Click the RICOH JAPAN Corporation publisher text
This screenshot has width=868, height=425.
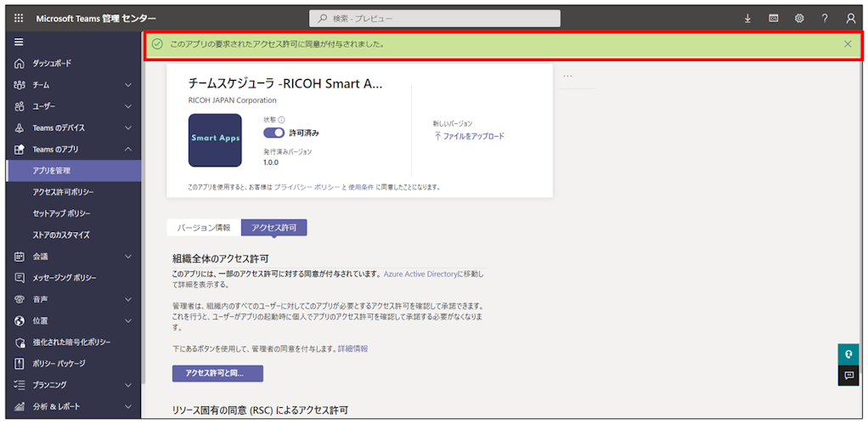tap(233, 100)
